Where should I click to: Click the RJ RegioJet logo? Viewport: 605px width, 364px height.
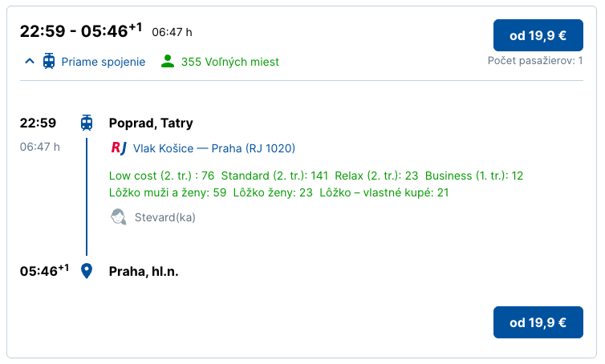[119, 148]
